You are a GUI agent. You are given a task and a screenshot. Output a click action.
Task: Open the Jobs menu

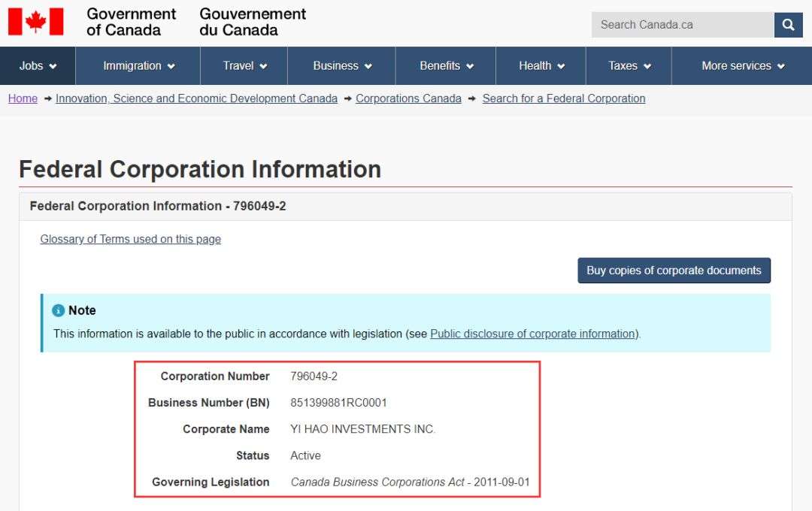click(x=38, y=65)
